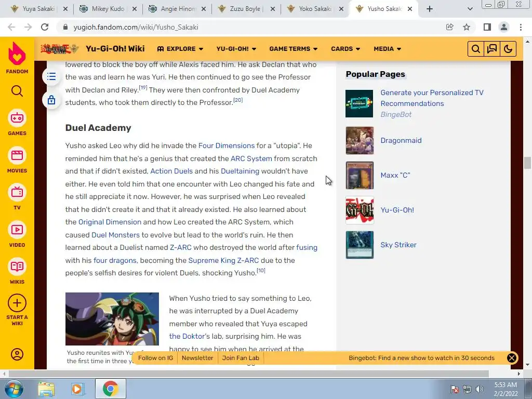Expand the CARDS dropdown menu

coord(345,49)
